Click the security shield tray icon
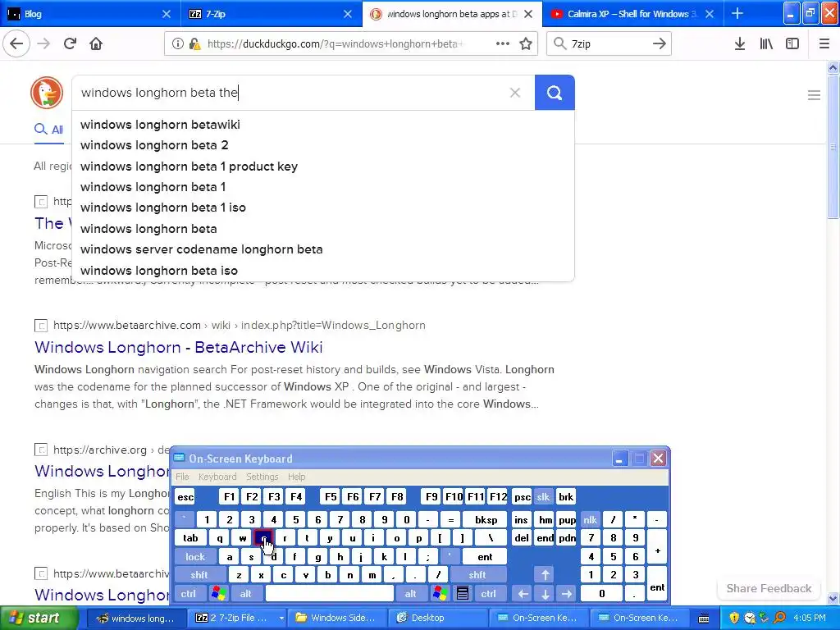This screenshot has height=630, width=840. [734, 619]
